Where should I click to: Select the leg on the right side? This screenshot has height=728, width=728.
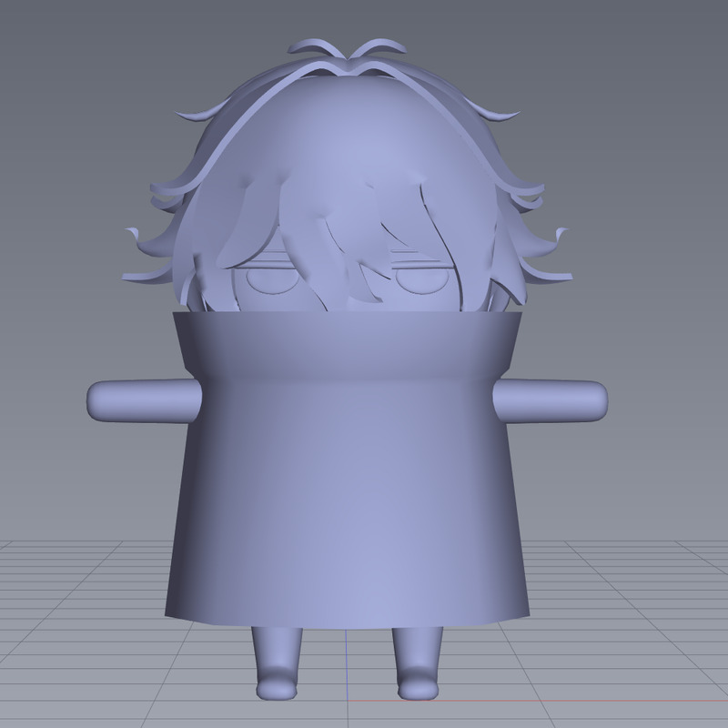point(418,663)
